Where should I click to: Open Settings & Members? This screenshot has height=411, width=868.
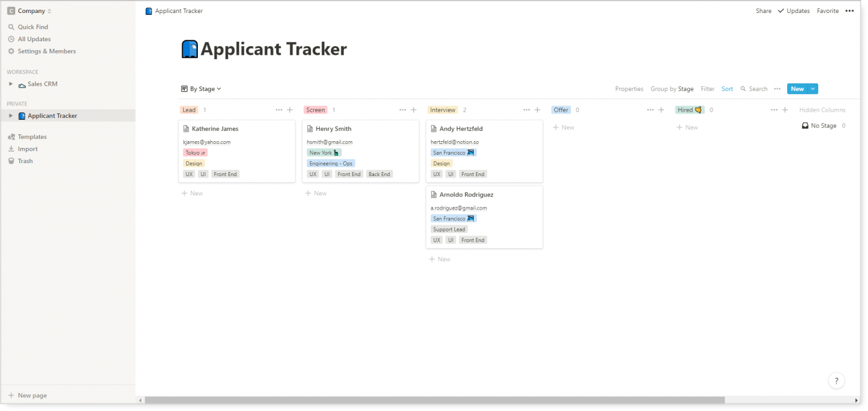[x=46, y=51]
